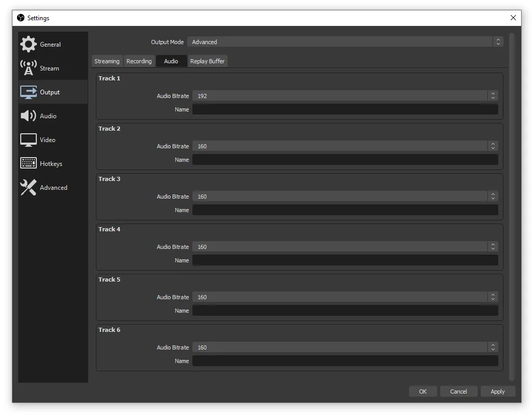Open Video settings monitor icon

click(x=28, y=140)
